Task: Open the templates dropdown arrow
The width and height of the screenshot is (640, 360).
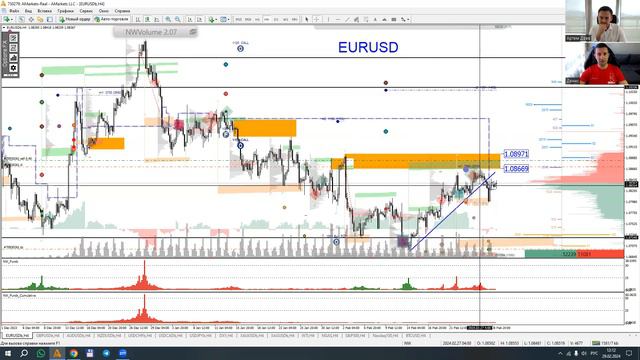Action: point(229,19)
